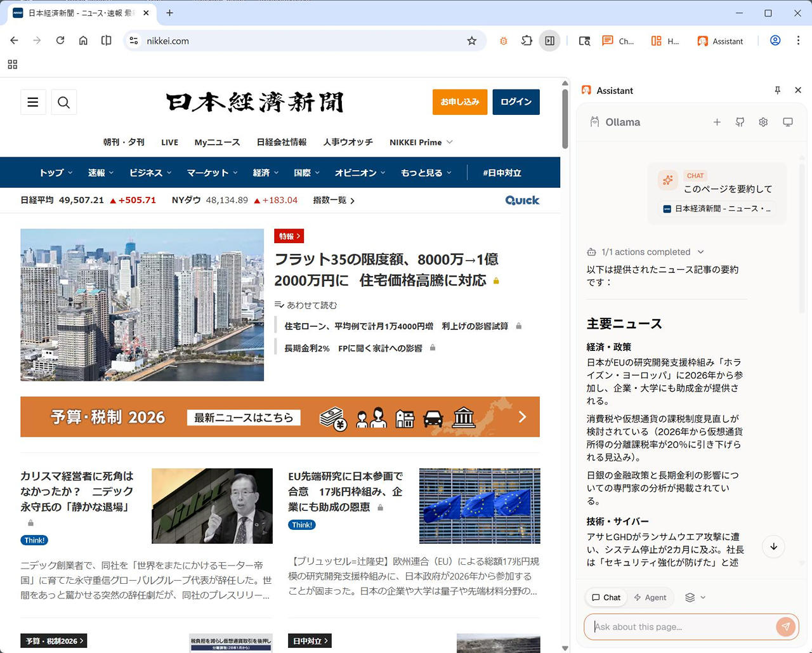
Task: Bookmark this page with star icon
Action: [471, 41]
